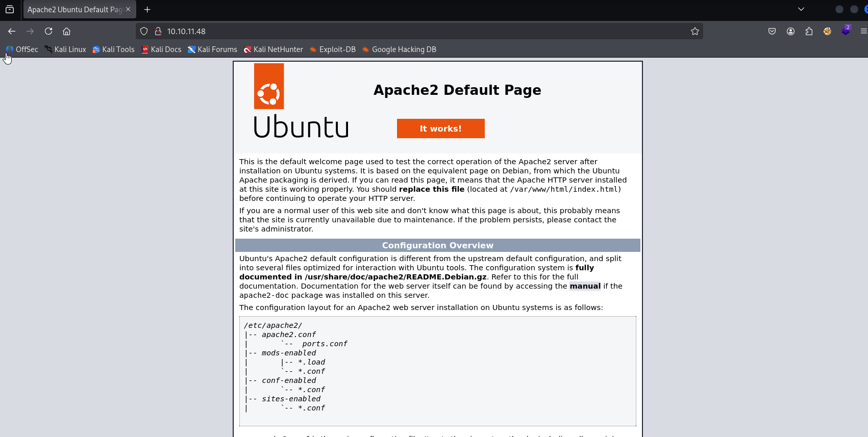Click the address bar showing 10.10.11.48
The height and width of the screenshot is (437, 868).
[x=418, y=31]
